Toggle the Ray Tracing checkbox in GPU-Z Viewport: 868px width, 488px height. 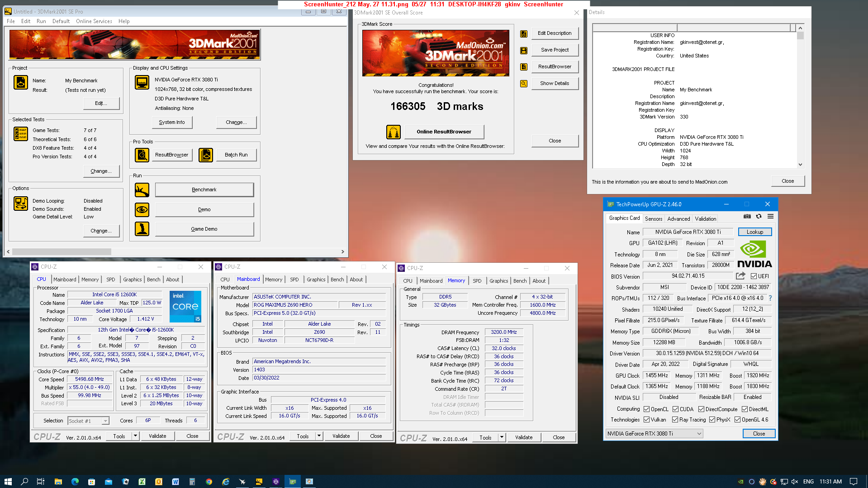(675, 420)
